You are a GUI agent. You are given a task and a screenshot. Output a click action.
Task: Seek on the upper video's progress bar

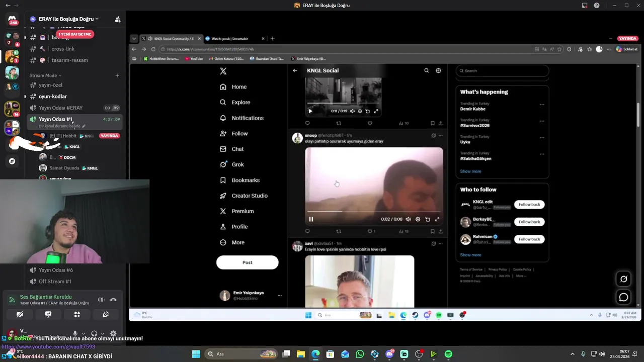343,104
